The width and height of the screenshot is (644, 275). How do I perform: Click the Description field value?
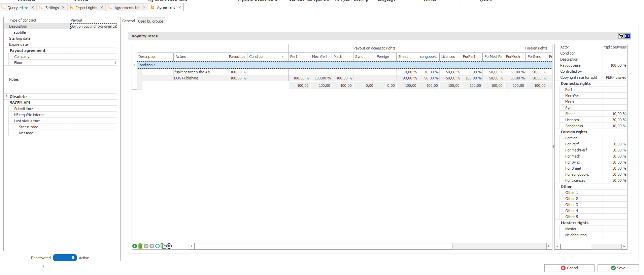93,26
